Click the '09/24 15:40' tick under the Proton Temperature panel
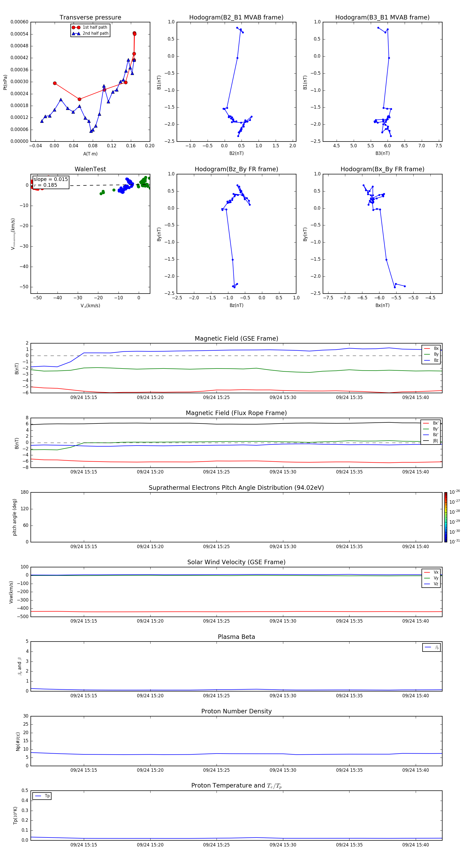 coord(415,845)
